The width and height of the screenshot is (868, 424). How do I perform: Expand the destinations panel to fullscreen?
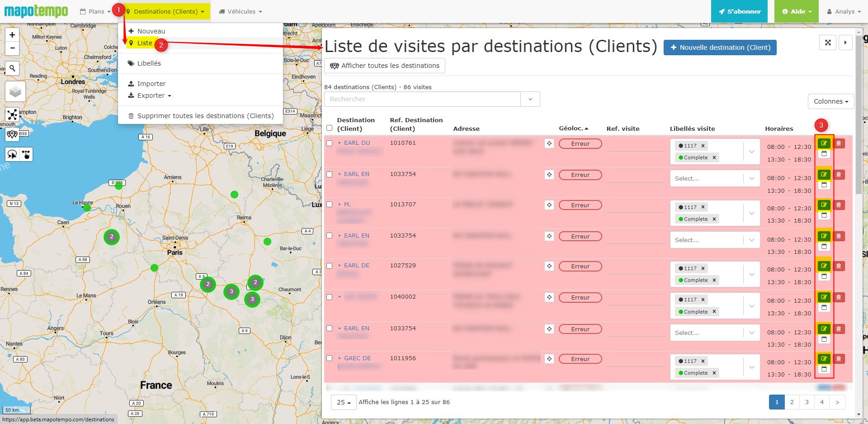[x=828, y=43]
